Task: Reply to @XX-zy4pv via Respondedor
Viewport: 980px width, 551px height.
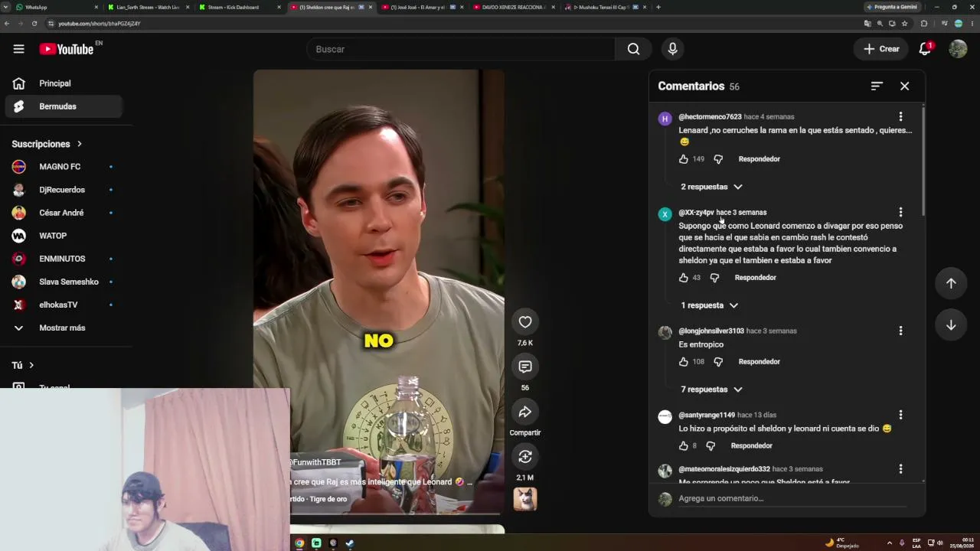Action: point(755,278)
